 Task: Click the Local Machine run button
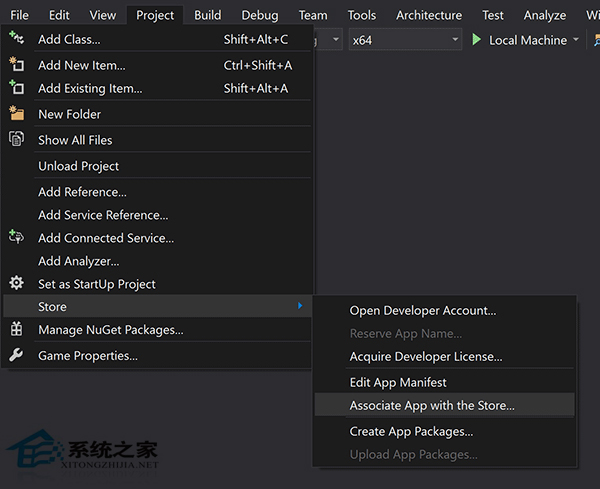click(x=520, y=39)
